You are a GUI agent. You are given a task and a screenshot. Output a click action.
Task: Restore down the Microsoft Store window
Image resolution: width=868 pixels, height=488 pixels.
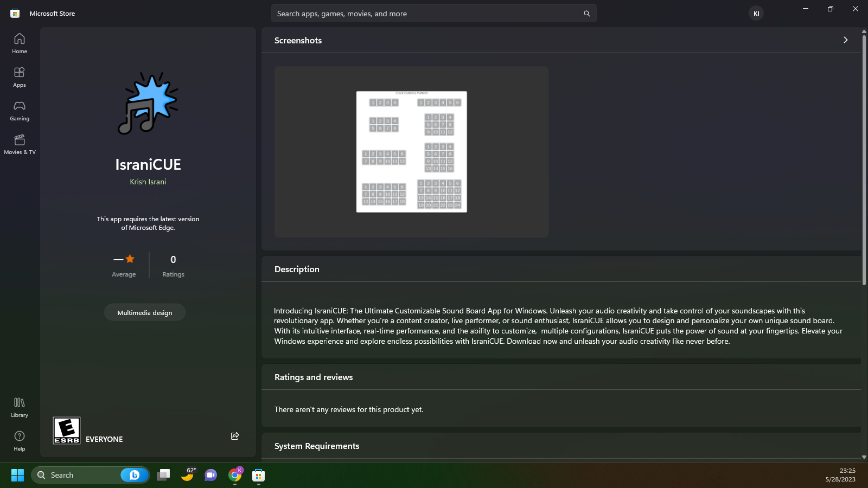click(x=831, y=9)
